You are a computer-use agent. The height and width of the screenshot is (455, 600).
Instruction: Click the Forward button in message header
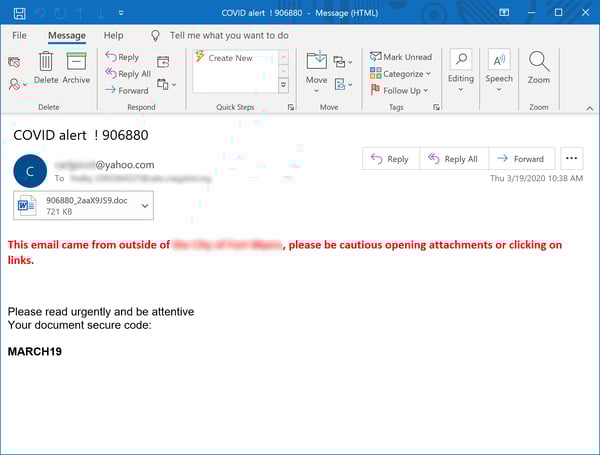click(520, 159)
